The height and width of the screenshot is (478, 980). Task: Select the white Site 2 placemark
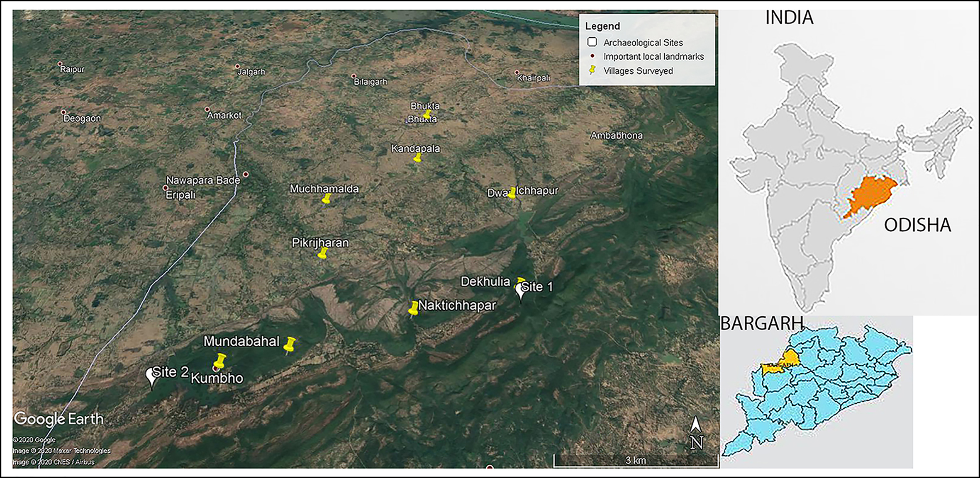click(x=152, y=376)
